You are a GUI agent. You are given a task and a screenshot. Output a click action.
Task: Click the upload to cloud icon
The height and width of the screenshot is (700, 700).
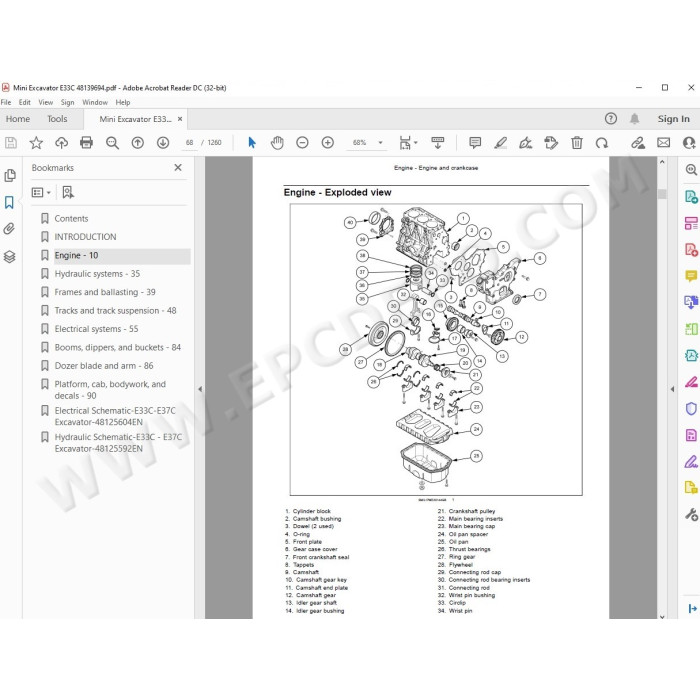coord(61,143)
